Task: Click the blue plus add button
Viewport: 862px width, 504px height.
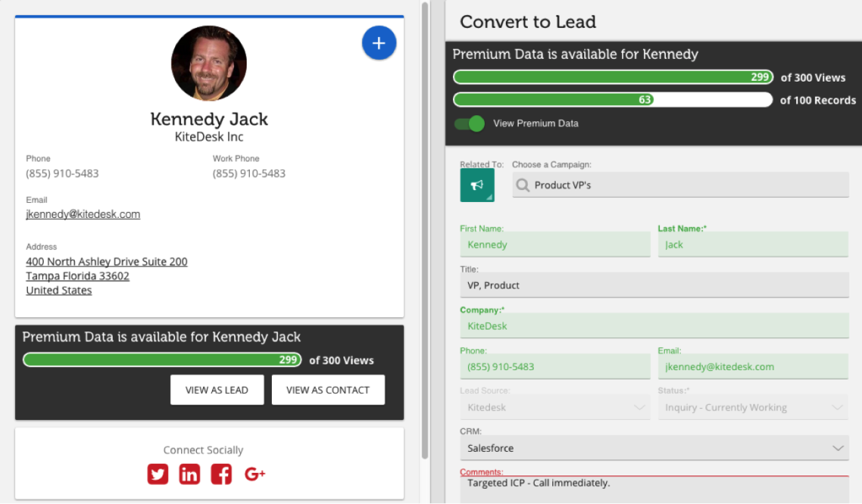Action: click(x=379, y=43)
